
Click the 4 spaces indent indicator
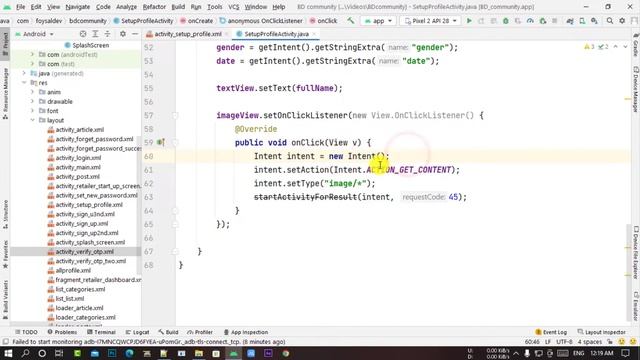[x=589, y=342]
